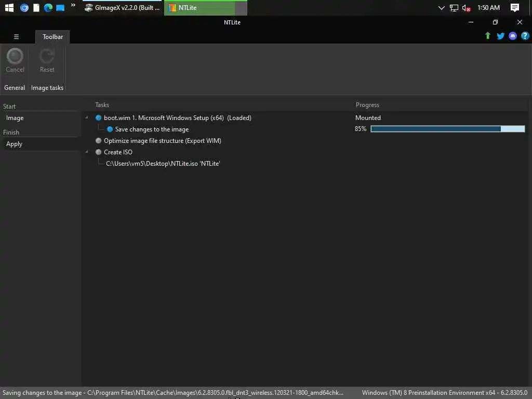Open the Discord link icon

click(513, 36)
